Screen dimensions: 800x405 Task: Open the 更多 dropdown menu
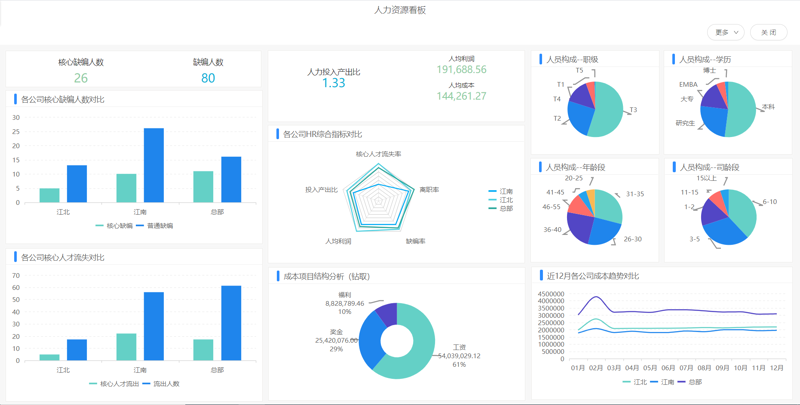coord(726,32)
